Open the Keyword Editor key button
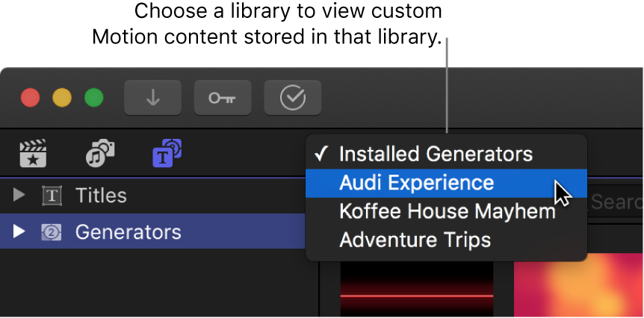Viewport: 644px width, 318px height. (x=223, y=98)
